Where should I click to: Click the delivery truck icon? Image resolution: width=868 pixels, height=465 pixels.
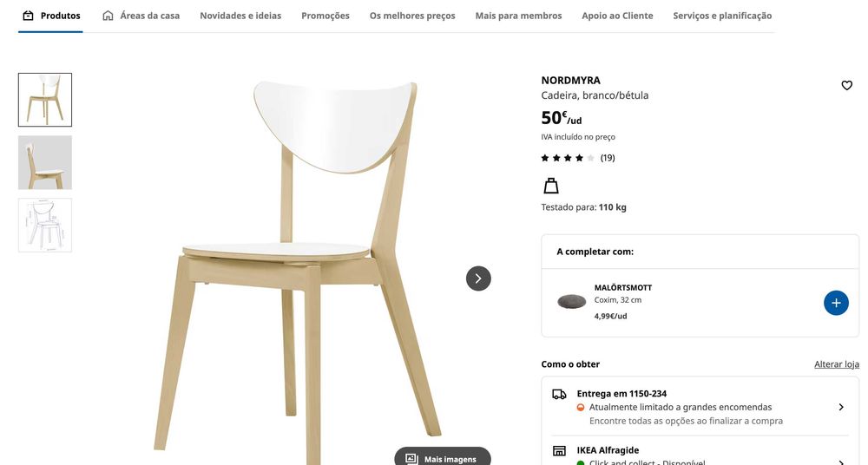pyautogui.click(x=559, y=394)
